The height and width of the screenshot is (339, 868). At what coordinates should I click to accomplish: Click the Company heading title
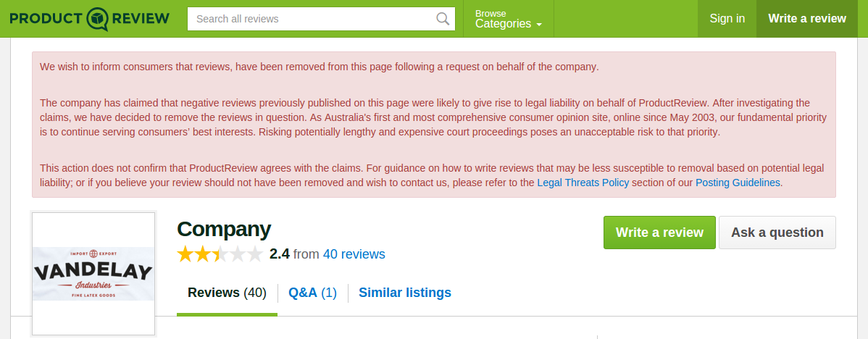pyautogui.click(x=224, y=229)
